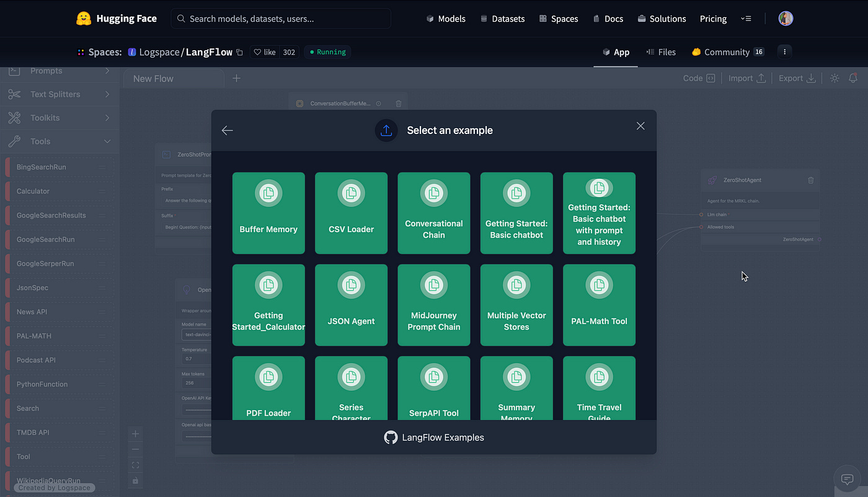Select the PAL-Math Tool example
The image size is (868, 497).
pyautogui.click(x=599, y=305)
